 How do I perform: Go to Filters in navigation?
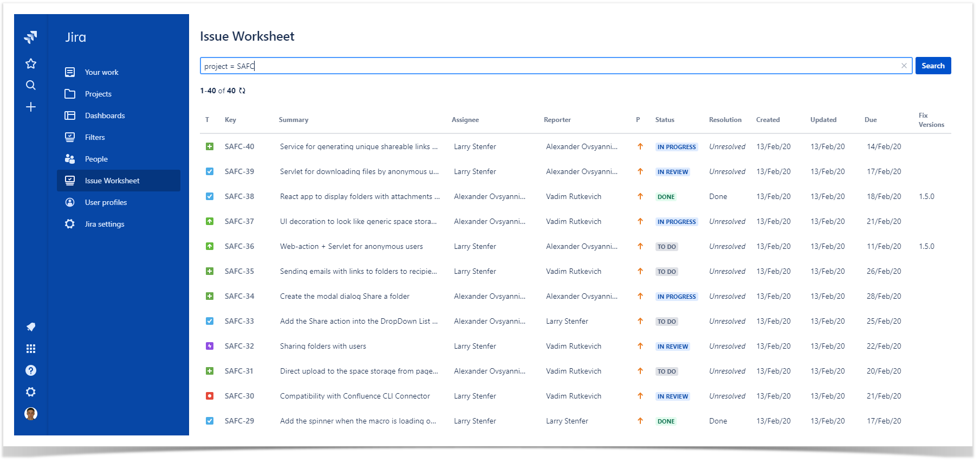click(95, 137)
